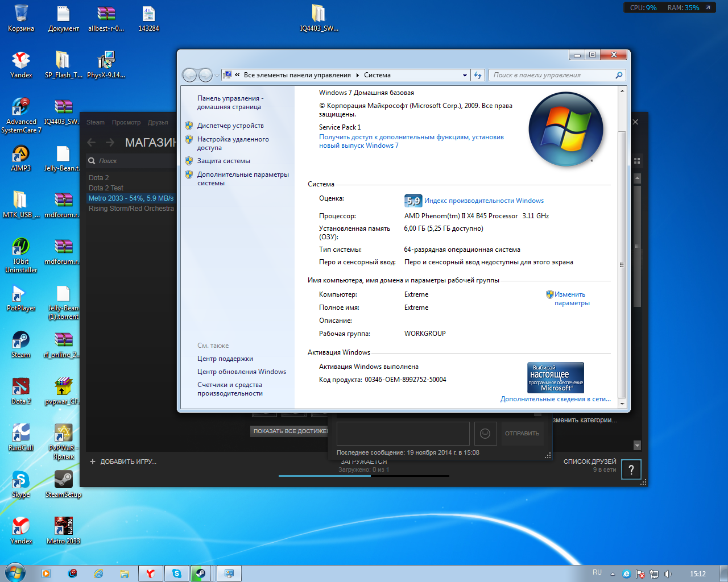The image size is (728, 582).
Task: Launch IObit Uninstaller shortcut
Action: point(21,255)
